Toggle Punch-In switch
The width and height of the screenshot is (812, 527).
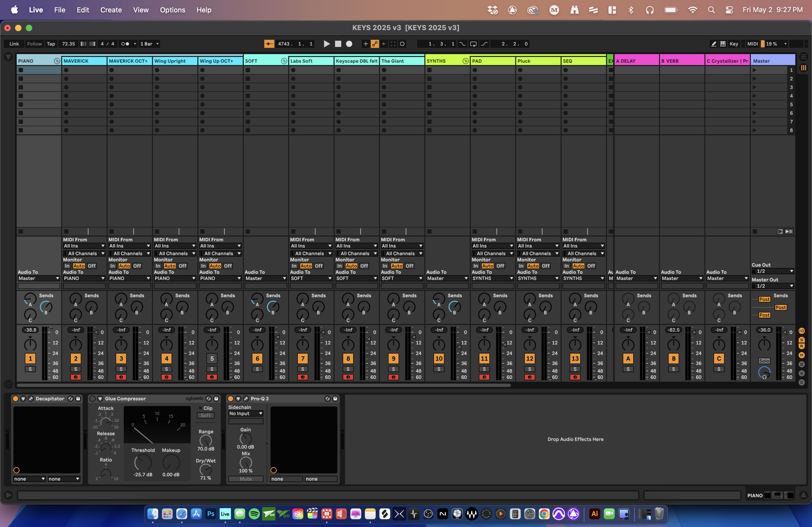[462, 43]
